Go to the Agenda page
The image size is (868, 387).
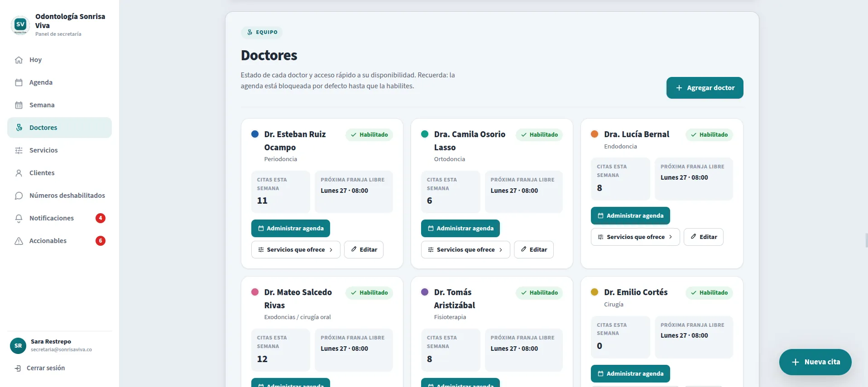(x=59, y=82)
